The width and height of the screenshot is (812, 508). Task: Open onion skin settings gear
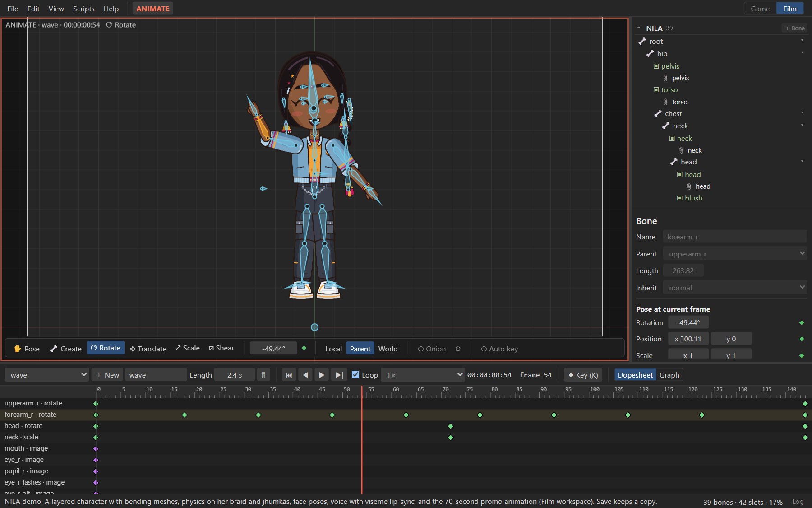458,349
